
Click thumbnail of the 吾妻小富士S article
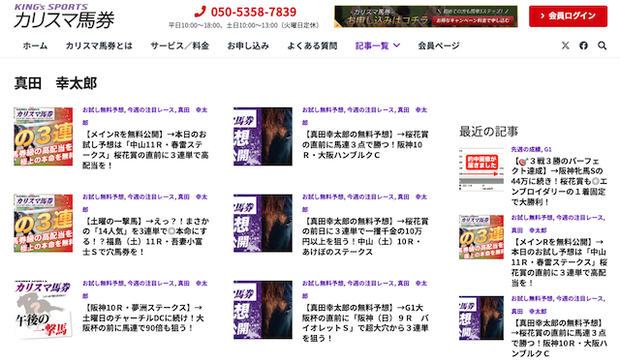(43, 223)
